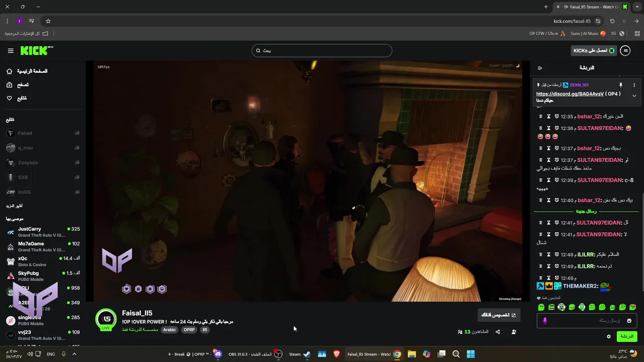644x362 pixels.
Task: Delete bshar_12 message at 12:35
Action: point(541,117)
